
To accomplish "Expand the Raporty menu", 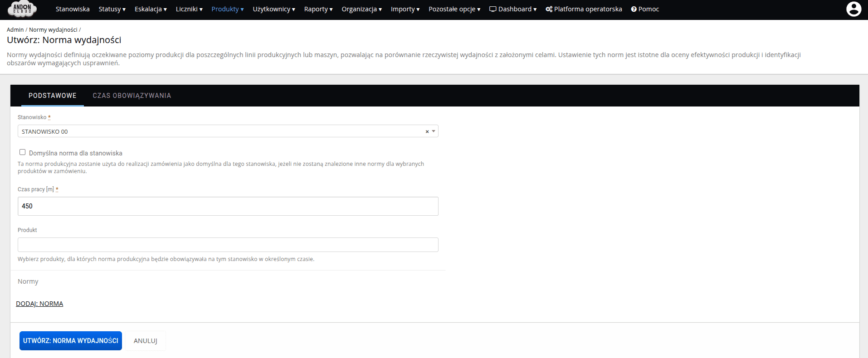I will (x=318, y=9).
